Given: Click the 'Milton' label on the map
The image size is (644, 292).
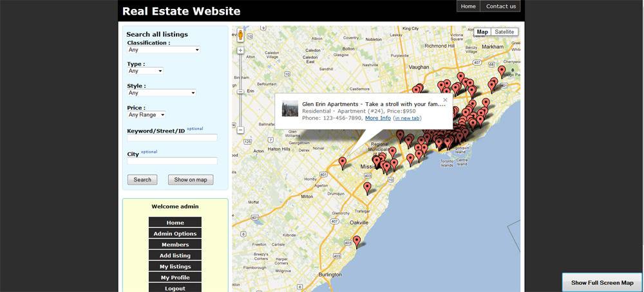Looking at the screenshot, I should 307,196.
